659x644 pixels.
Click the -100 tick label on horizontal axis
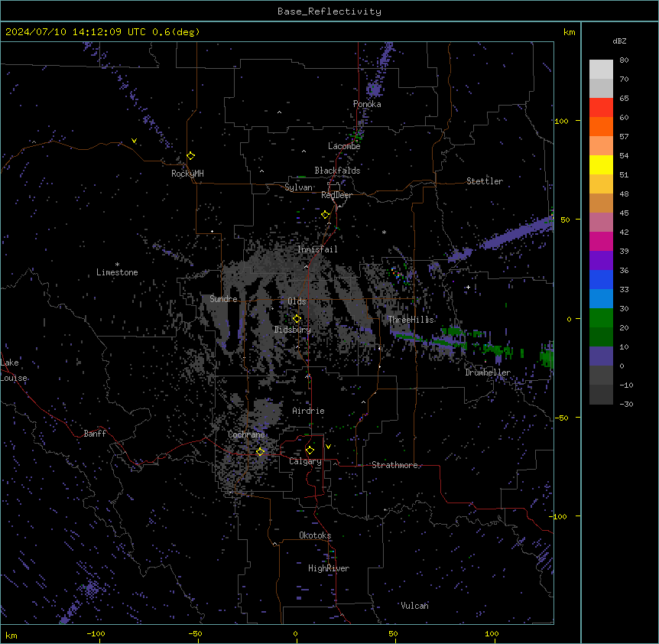96,633
